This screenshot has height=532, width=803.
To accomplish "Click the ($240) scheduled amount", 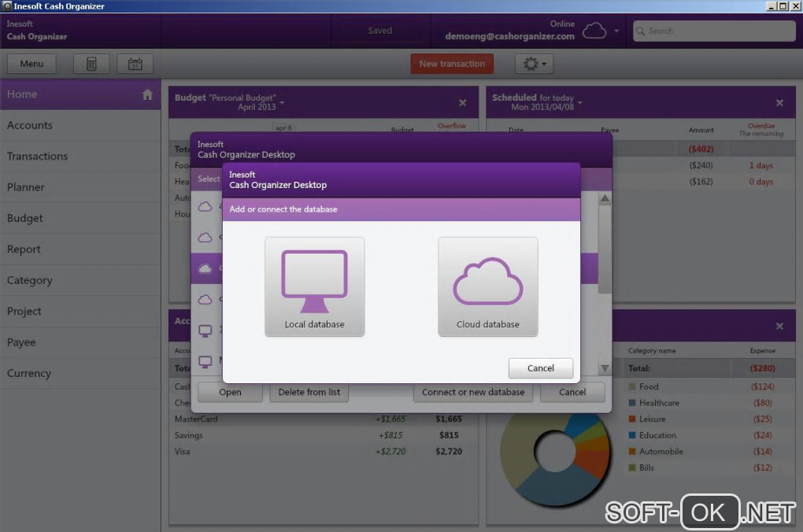I will [701, 165].
